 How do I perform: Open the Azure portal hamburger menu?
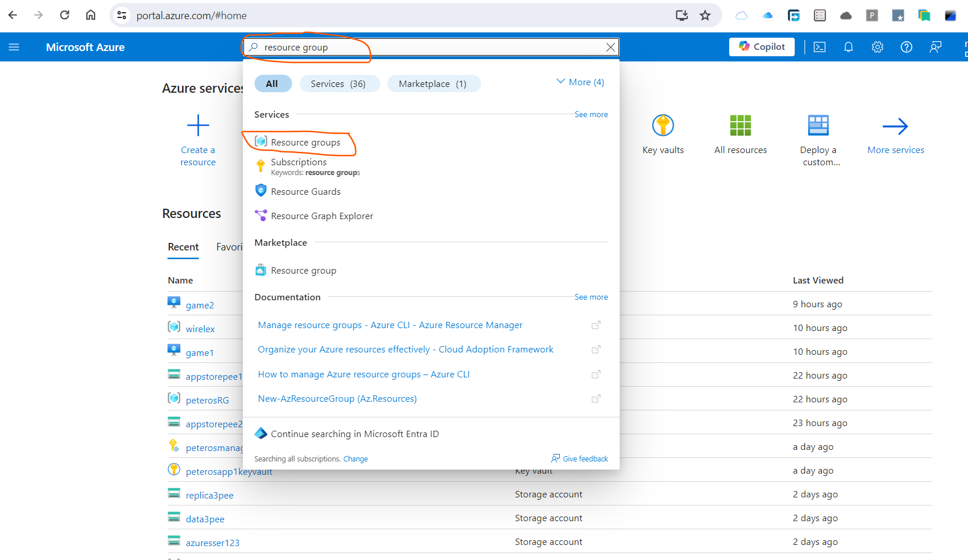click(x=14, y=47)
